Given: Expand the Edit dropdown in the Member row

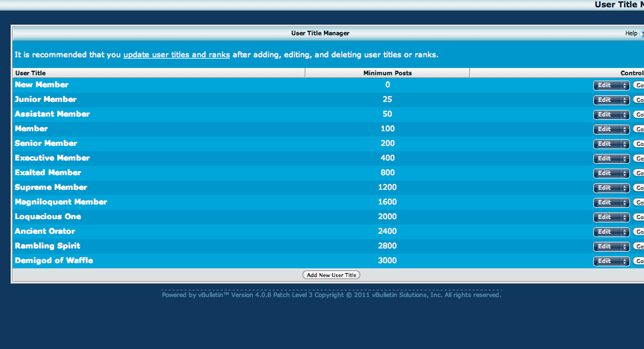Looking at the screenshot, I should [611, 129].
